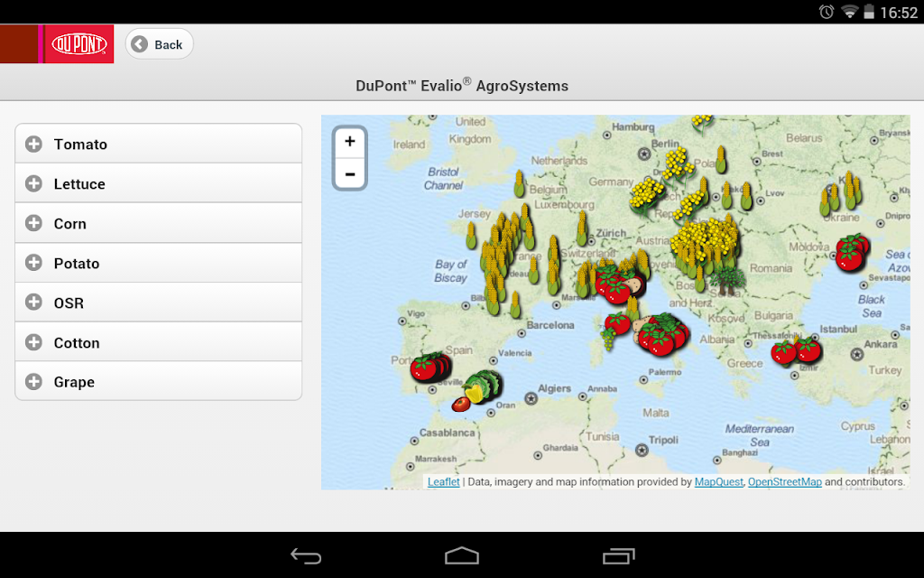This screenshot has height=578, width=924.
Task: Select the OSR flower marker in Germany
Action: [x=646, y=195]
